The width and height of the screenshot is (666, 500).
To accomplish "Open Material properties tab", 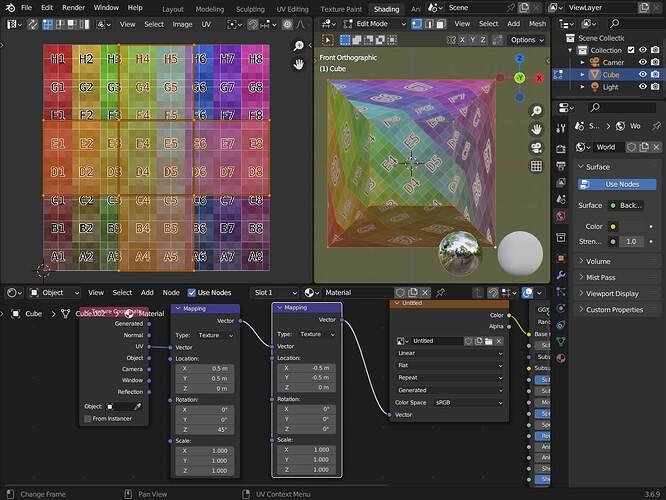I will [x=561, y=358].
